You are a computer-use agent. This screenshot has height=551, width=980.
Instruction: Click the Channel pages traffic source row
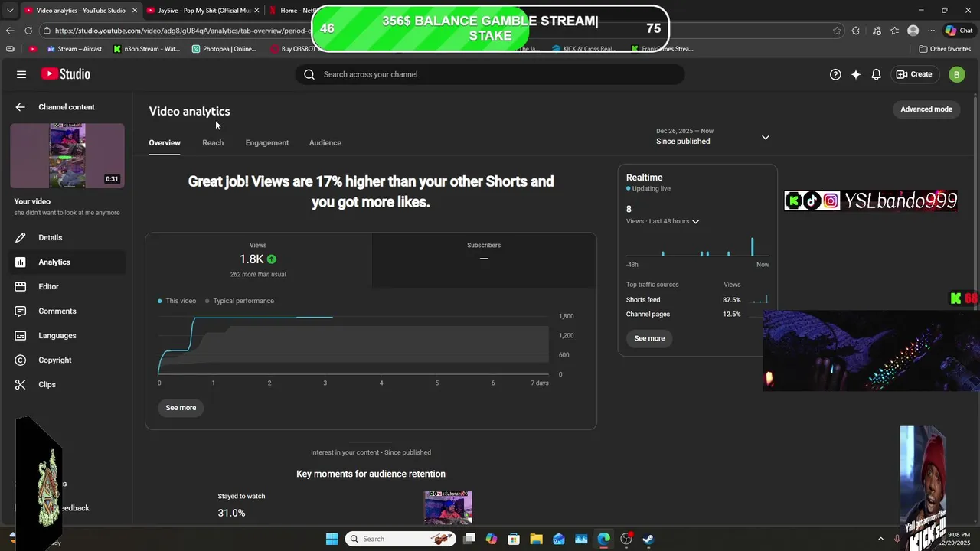pyautogui.click(x=697, y=315)
